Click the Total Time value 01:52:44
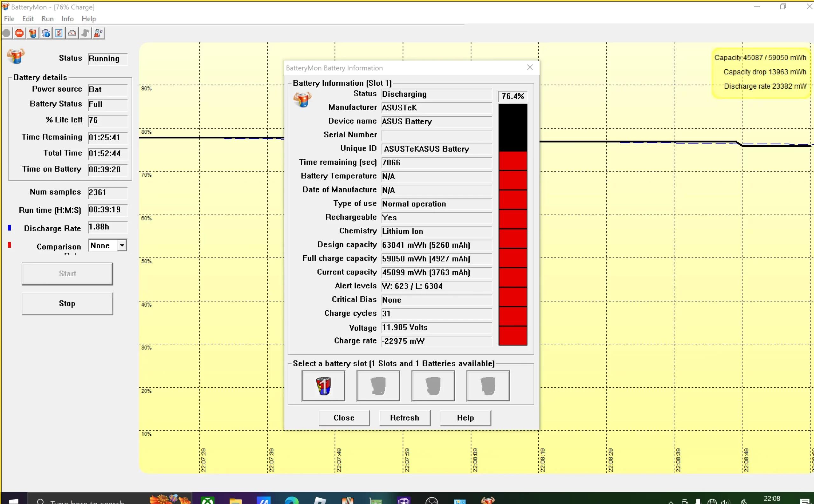 tap(108, 153)
